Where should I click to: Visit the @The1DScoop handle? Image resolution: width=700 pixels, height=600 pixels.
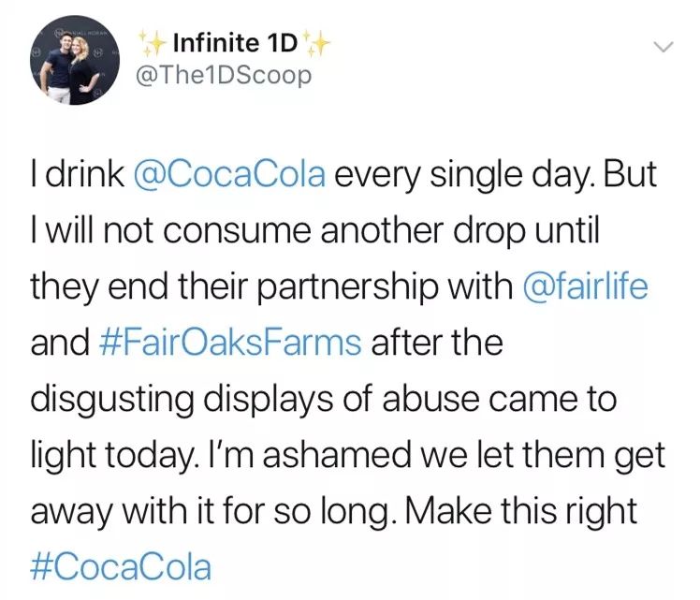click(x=223, y=76)
